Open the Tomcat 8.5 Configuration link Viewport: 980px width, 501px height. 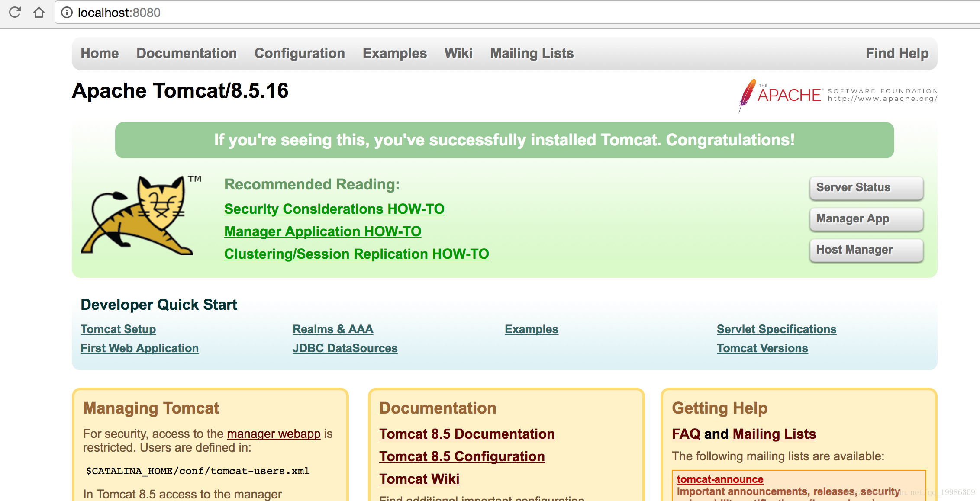click(462, 456)
